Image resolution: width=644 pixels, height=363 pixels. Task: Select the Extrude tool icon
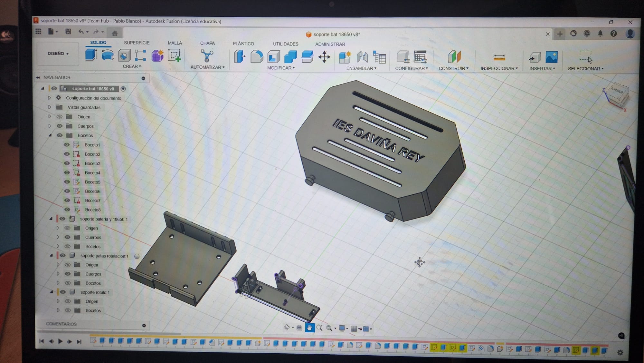(91, 55)
